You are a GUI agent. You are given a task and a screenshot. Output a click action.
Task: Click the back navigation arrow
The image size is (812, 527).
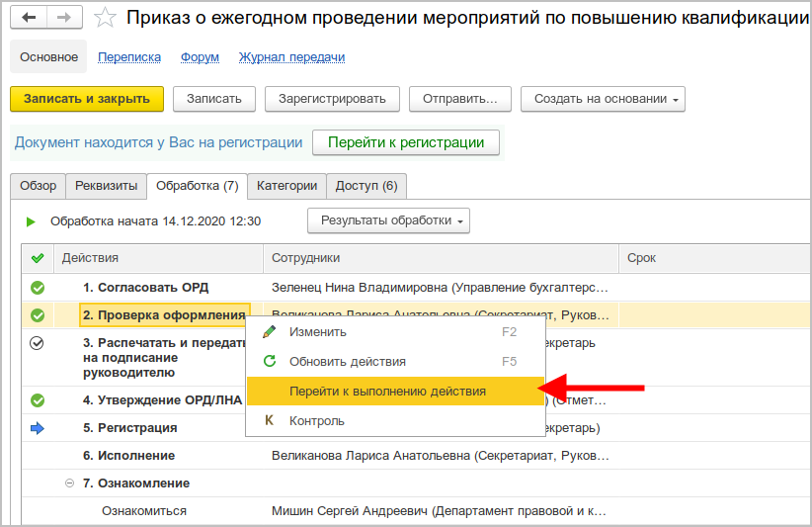click(29, 18)
